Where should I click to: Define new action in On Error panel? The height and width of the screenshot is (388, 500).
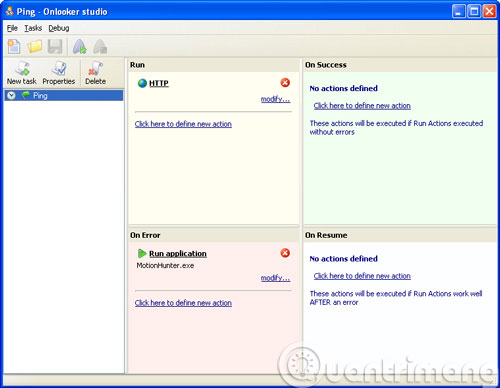tap(183, 303)
